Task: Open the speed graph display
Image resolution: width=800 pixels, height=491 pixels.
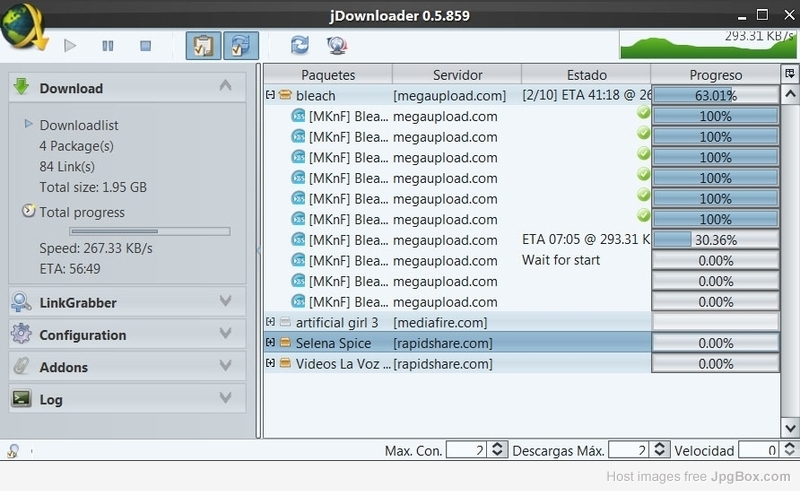Action: coord(707,44)
